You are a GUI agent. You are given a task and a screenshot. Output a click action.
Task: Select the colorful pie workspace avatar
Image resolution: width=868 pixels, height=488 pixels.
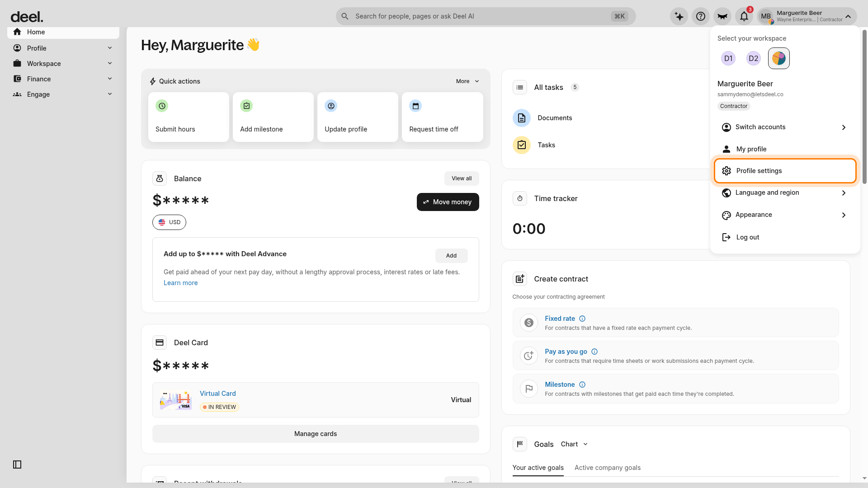779,58
